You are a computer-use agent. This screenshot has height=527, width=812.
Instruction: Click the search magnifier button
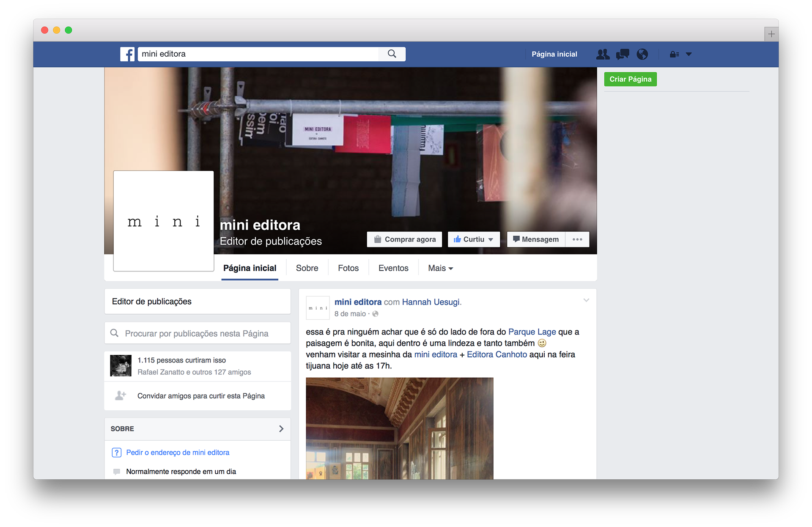(392, 54)
